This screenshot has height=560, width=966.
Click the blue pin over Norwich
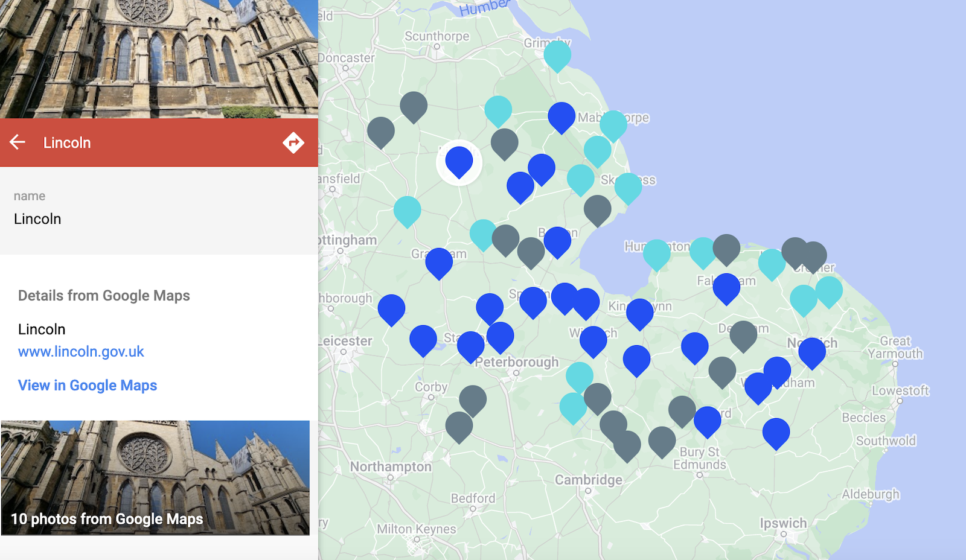(x=812, y=351)
